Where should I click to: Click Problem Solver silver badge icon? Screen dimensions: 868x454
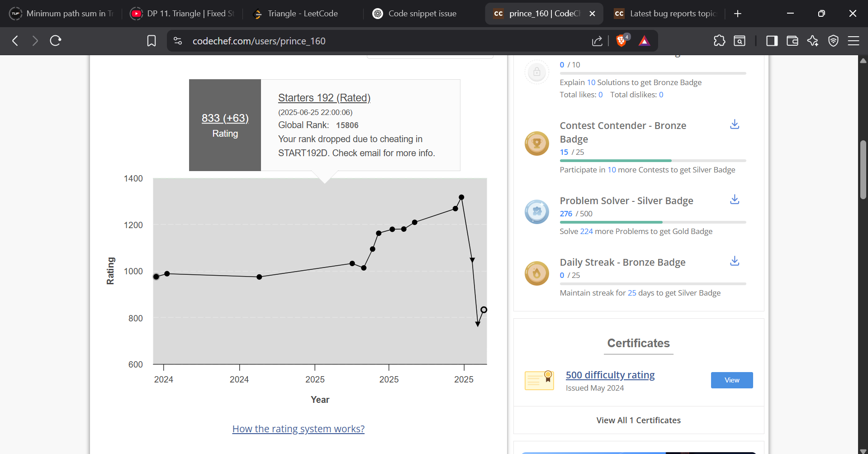click(537, 212)
